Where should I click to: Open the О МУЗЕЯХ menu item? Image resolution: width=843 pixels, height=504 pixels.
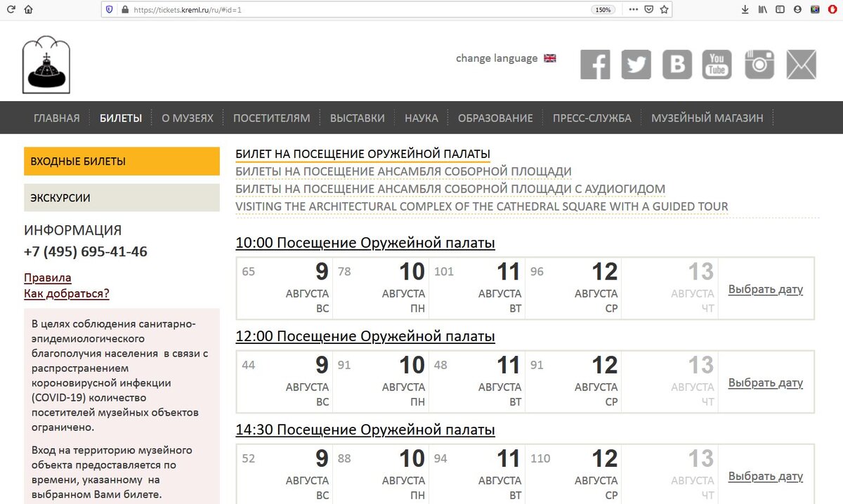pos(188,118)
